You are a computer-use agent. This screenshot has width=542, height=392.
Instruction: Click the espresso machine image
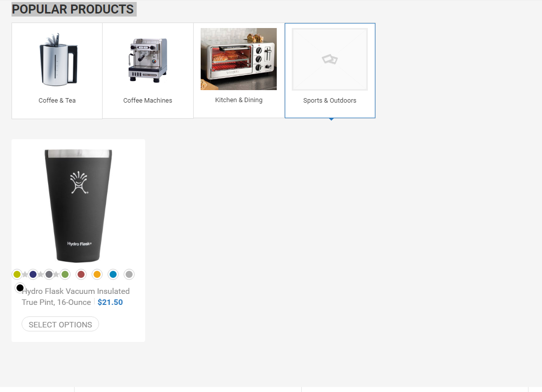point(148,60)
